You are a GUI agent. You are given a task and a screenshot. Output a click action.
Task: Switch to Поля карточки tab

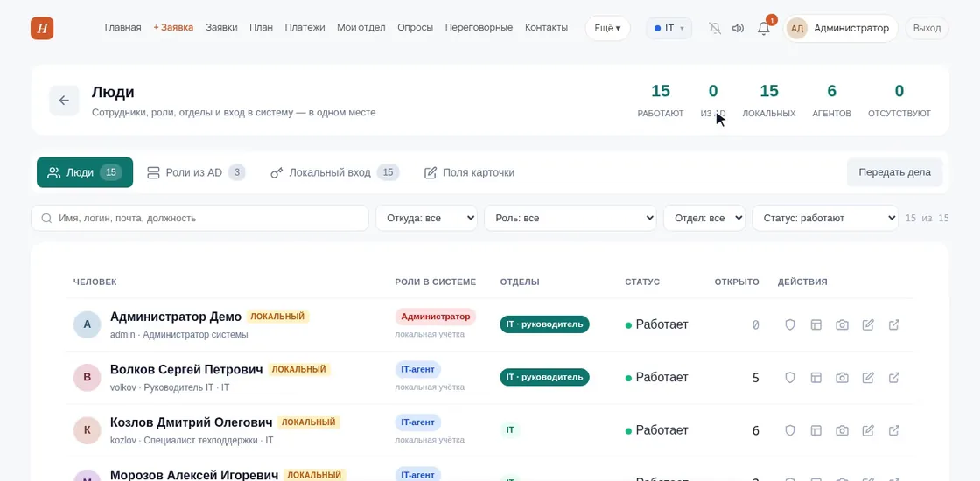(469, 172)
